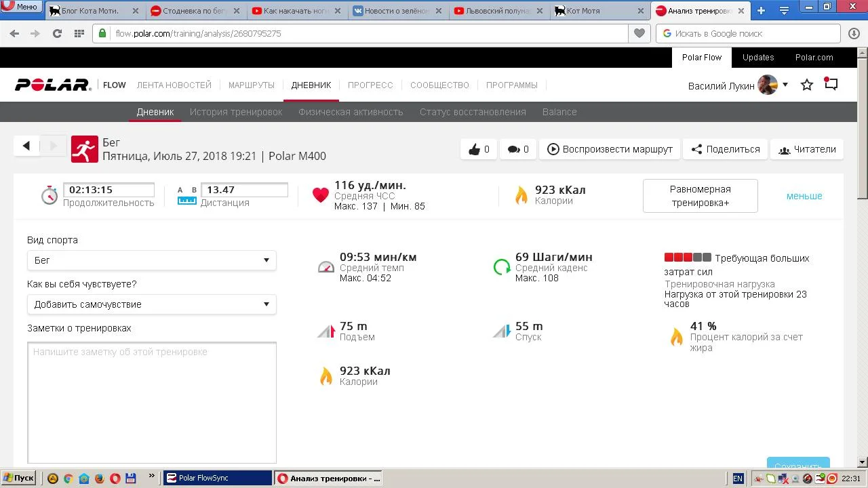This screenshot has width=868, height=488.
Task: Open the Добавить самочувствие dropdown
Action: coord(151,304)
